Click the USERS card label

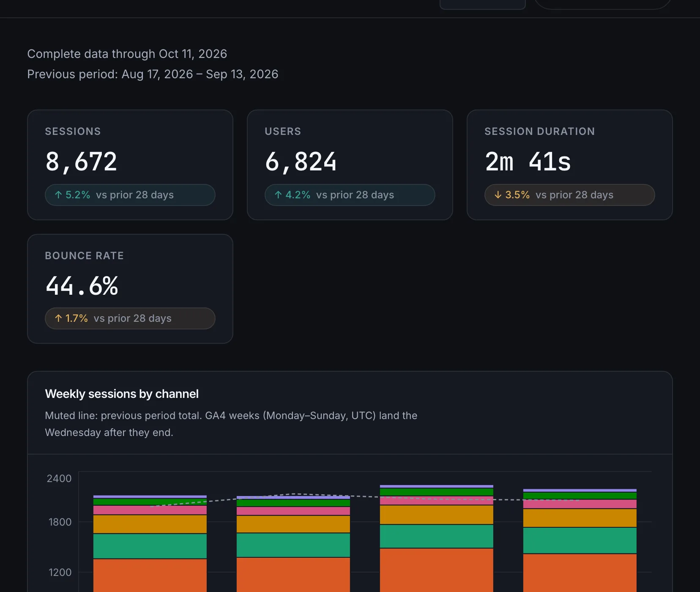tap(283, 132)
